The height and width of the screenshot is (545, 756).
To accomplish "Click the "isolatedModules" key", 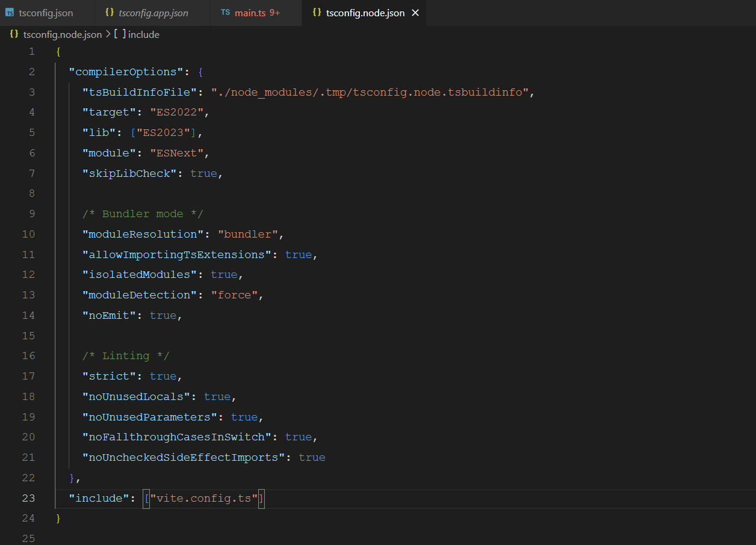I will [139, 274].
